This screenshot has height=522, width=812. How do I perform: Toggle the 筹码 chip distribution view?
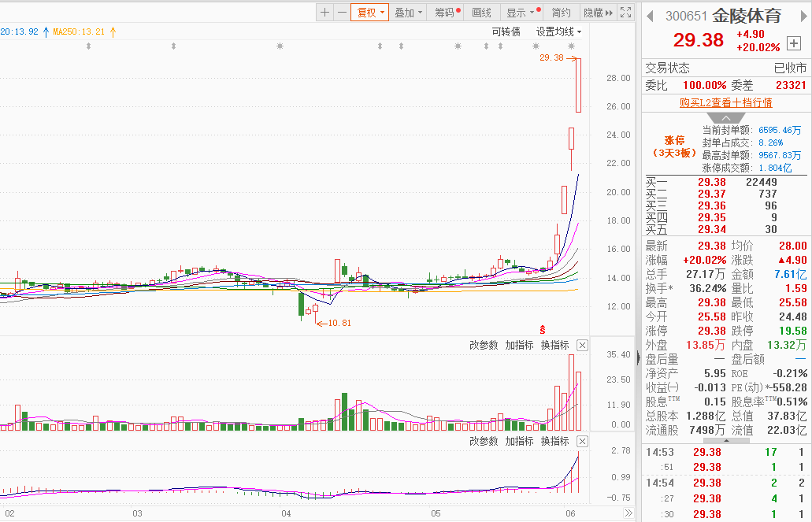447,13
